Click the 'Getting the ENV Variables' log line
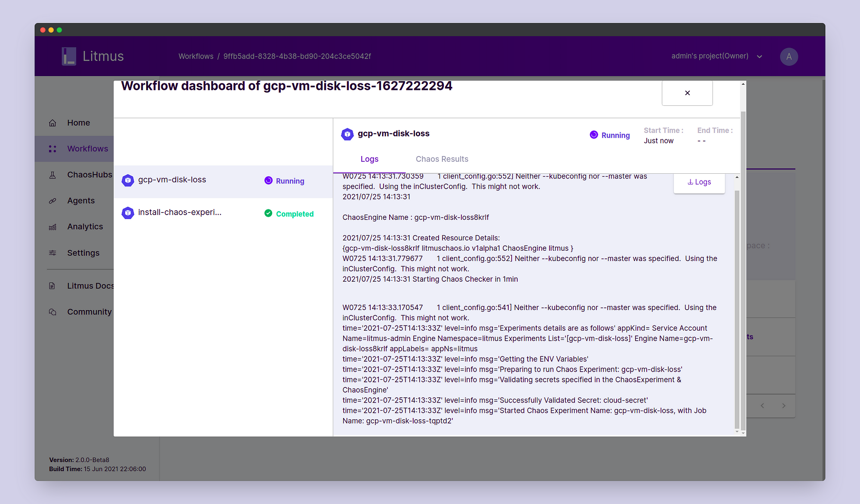Viewport: 860px width, 504px height. (465, 360)
